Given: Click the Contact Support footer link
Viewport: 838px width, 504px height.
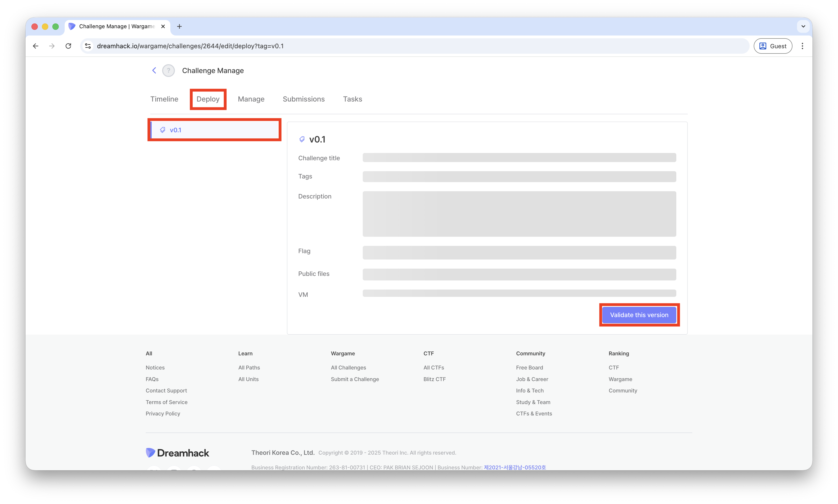Looking at the screenshot, I should point(166,391).
